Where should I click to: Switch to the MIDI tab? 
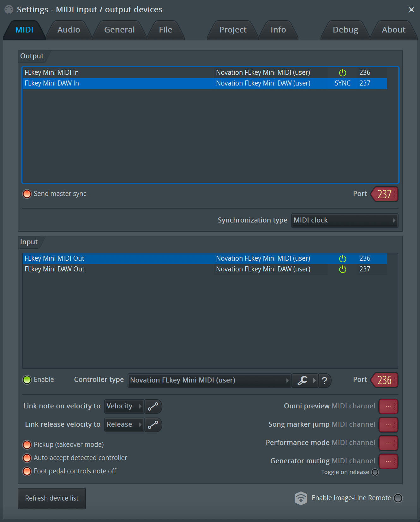24,30
